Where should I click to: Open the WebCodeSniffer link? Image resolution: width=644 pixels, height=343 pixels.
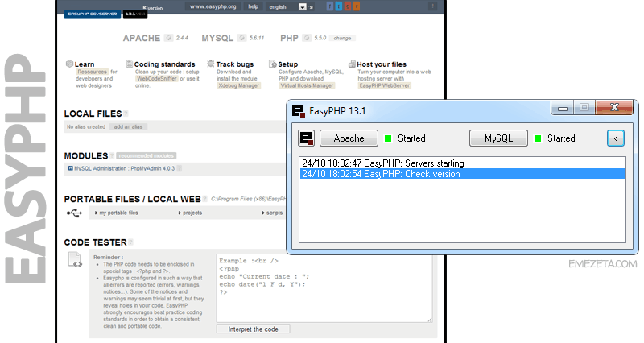tap(157, 79)
